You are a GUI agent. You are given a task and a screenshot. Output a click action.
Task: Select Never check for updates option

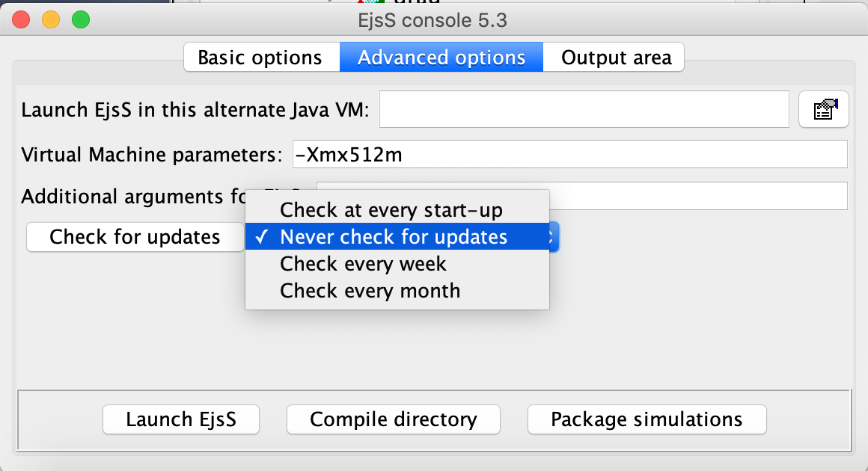(x=394, y=237)
